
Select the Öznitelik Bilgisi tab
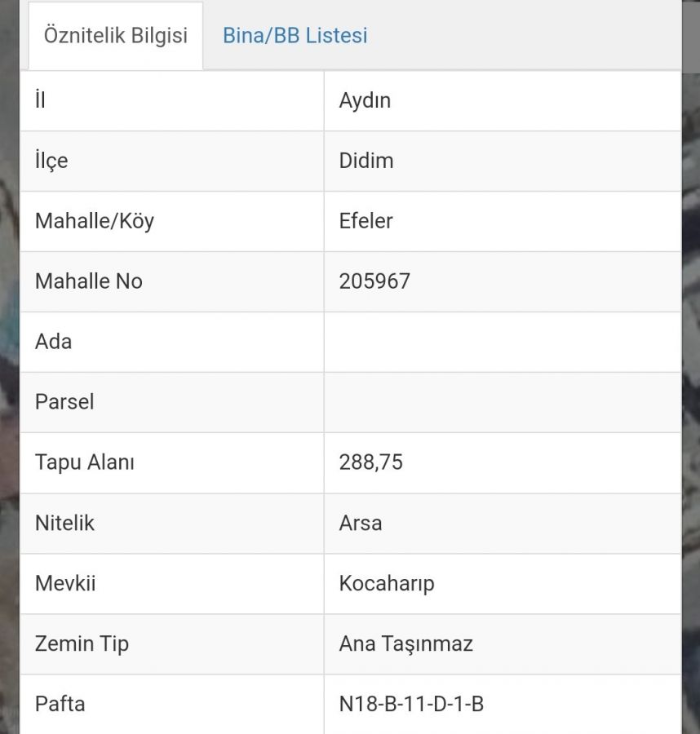(116, 36)
